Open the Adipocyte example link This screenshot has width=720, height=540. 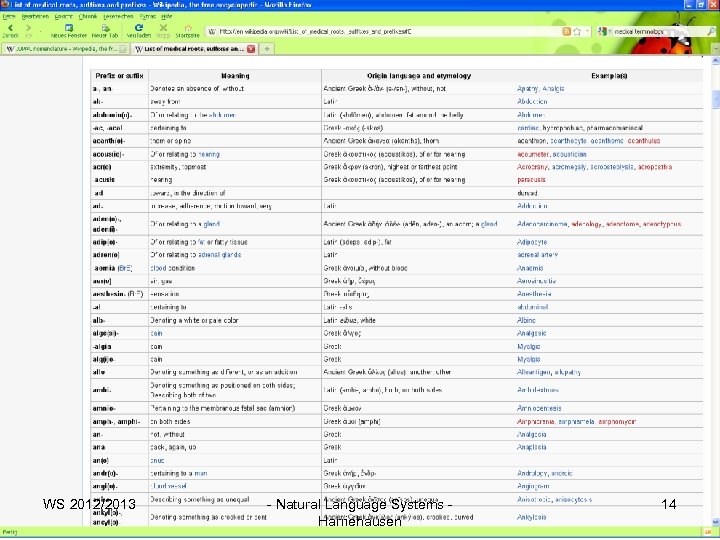tap(532, 242)
